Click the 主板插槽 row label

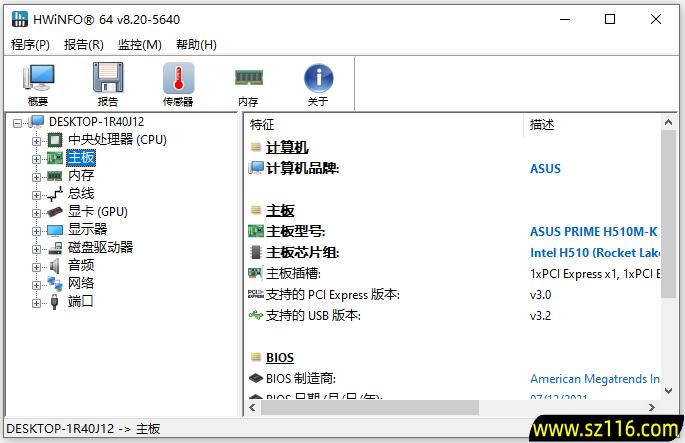pyautogui.click(x=293, y=273)
